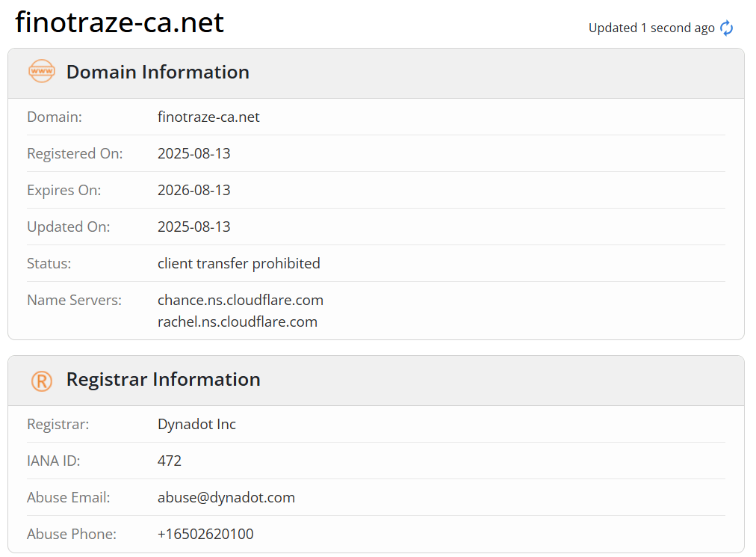The image size is (756, 557).
Task: Select the Domain value finotraze-ca.net
Action: (x=208, y=117)
